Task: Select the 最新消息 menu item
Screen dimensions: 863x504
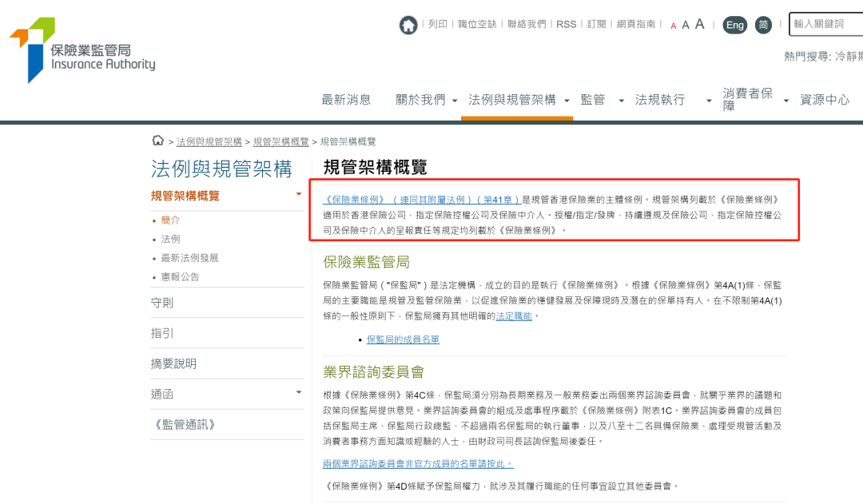Action: pyautogui.click(x=346, y=99)
